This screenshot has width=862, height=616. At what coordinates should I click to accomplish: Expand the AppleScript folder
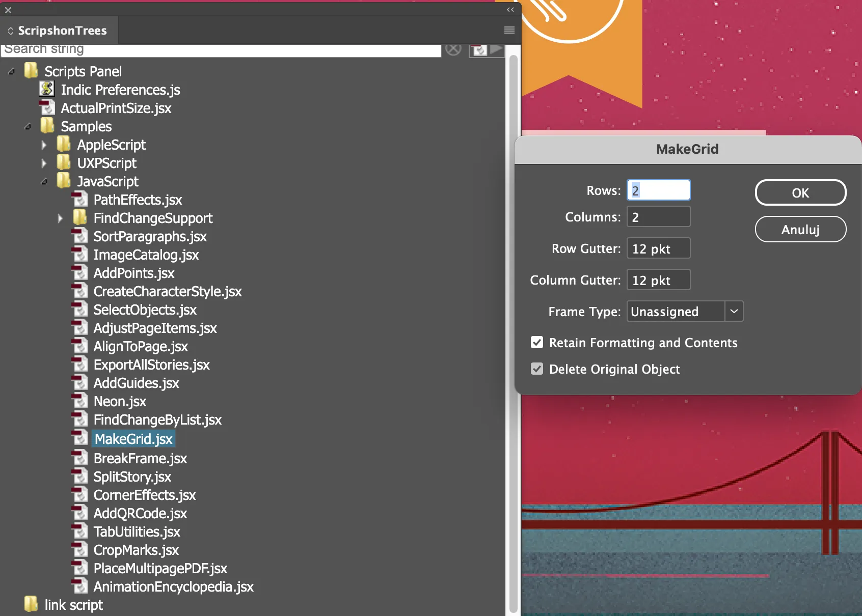[44, 145]
